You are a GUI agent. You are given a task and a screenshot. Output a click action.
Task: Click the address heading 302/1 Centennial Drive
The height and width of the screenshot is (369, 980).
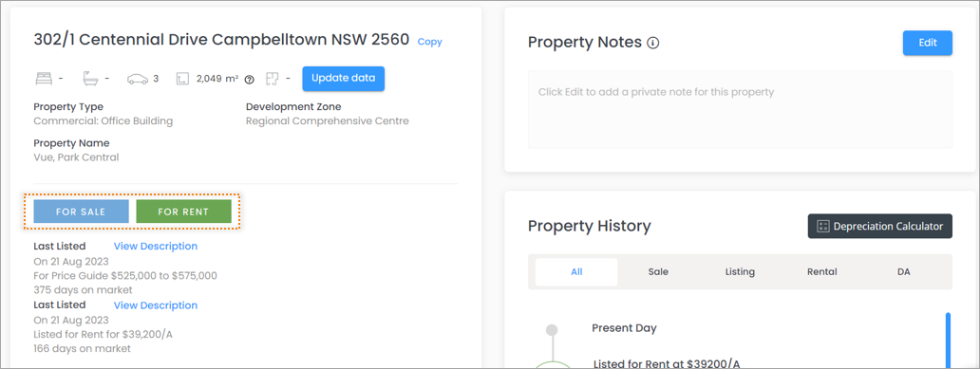[221, 40]
